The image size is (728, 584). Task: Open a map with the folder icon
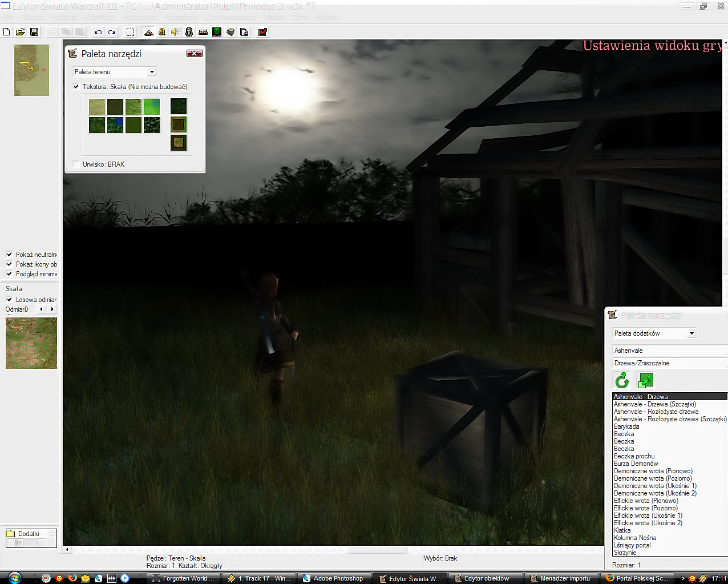pyautogui.click(x=20, y=32)
